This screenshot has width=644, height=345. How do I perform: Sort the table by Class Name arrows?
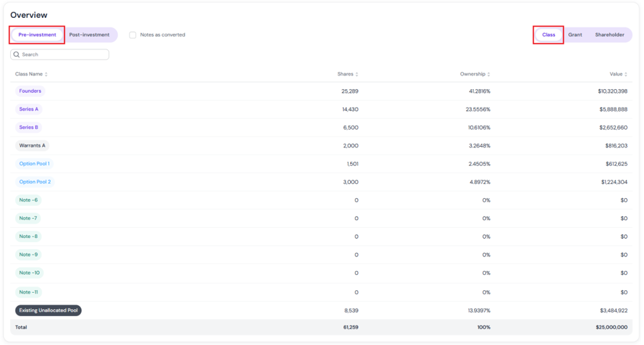tap(46, 75)
